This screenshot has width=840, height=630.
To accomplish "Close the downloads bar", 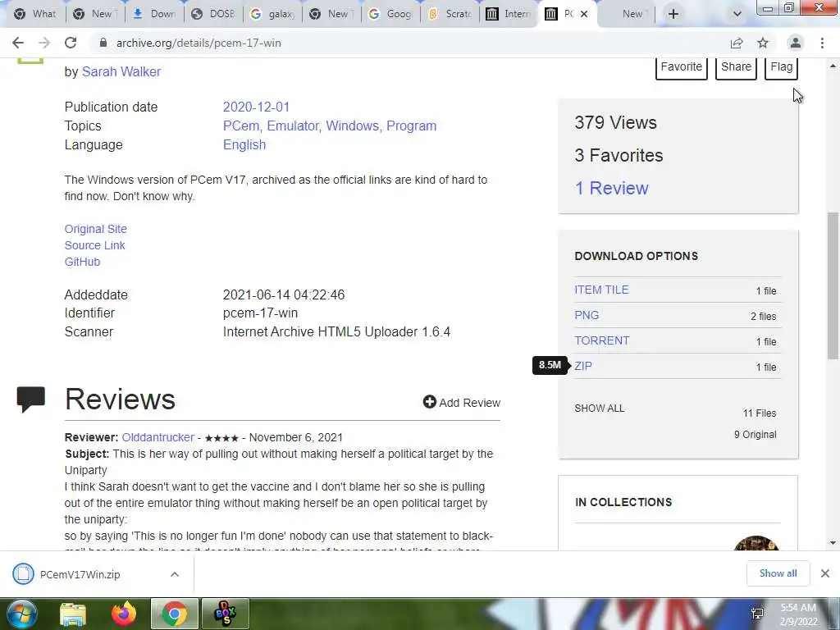I will pyautogui.click(x=825, y=573).
